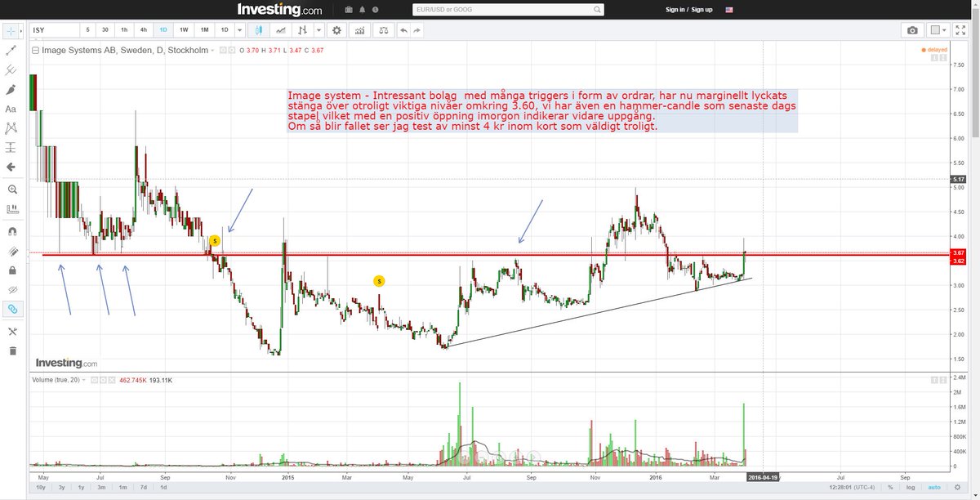Toggle hide all drawing tools eye

pyautogui.click(x=11, y=289)
